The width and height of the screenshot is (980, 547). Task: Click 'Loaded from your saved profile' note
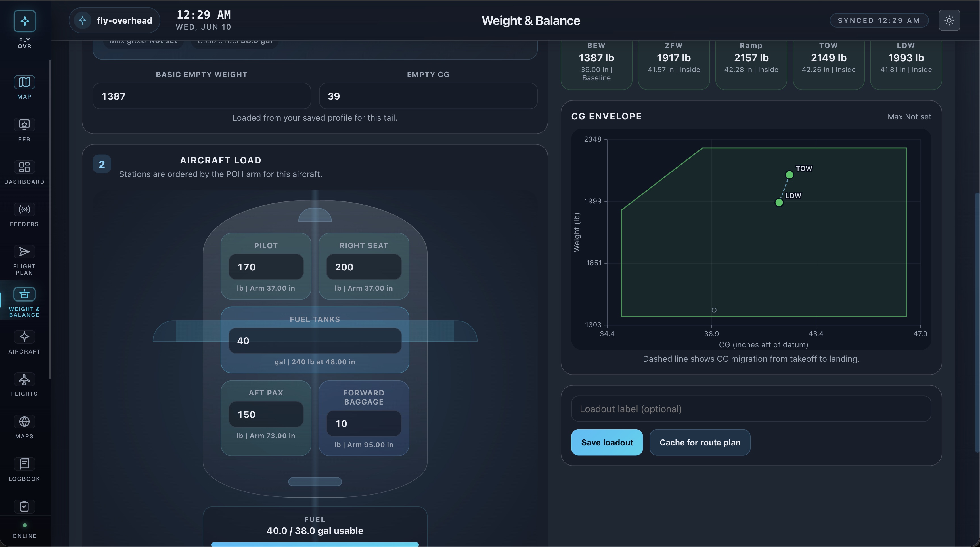coord(315,118)
